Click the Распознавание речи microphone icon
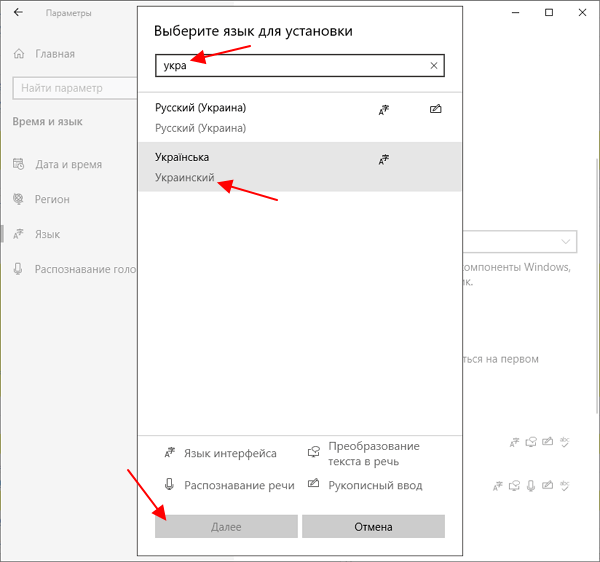 pos(169,484)
